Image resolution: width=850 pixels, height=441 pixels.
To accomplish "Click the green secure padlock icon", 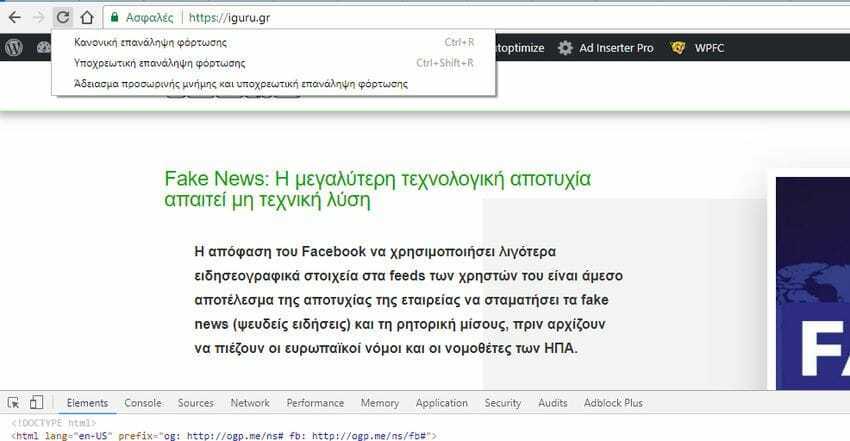I will point(116,17).
